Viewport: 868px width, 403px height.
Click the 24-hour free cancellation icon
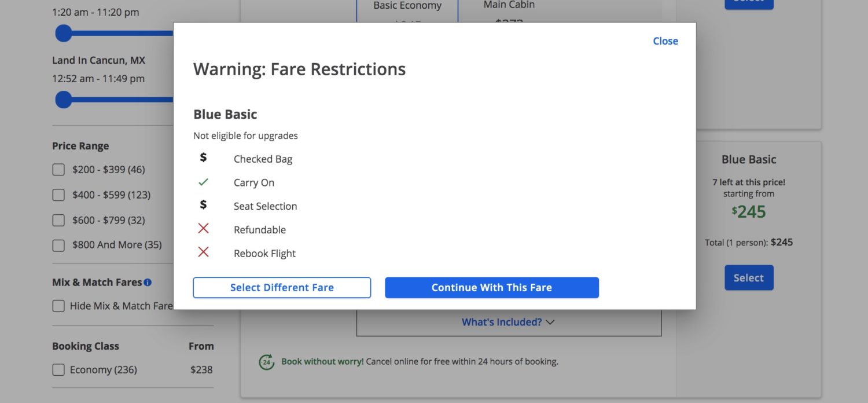tap(266, 361)
